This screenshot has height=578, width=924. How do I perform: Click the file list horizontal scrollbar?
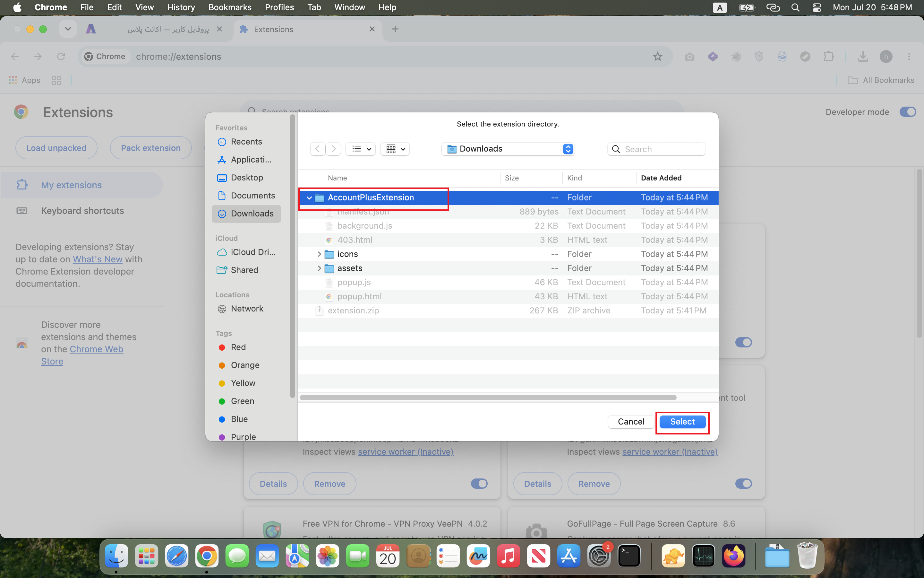(488, 398)
